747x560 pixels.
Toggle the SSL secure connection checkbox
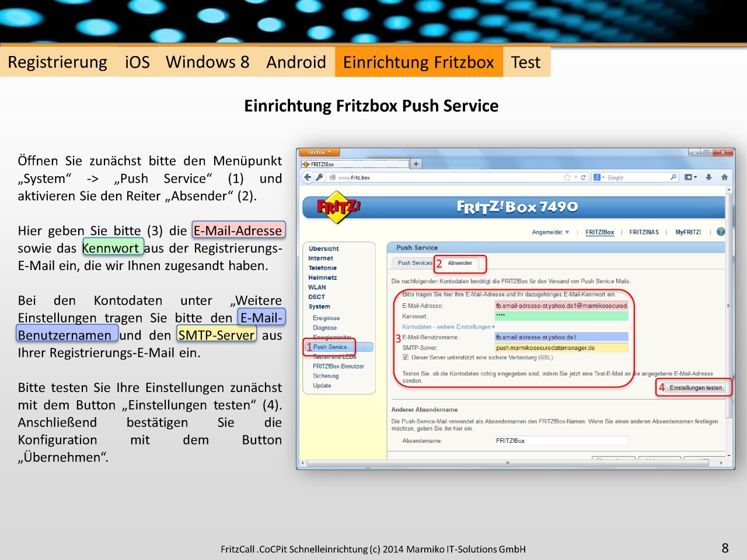click(x=406, y=358)
